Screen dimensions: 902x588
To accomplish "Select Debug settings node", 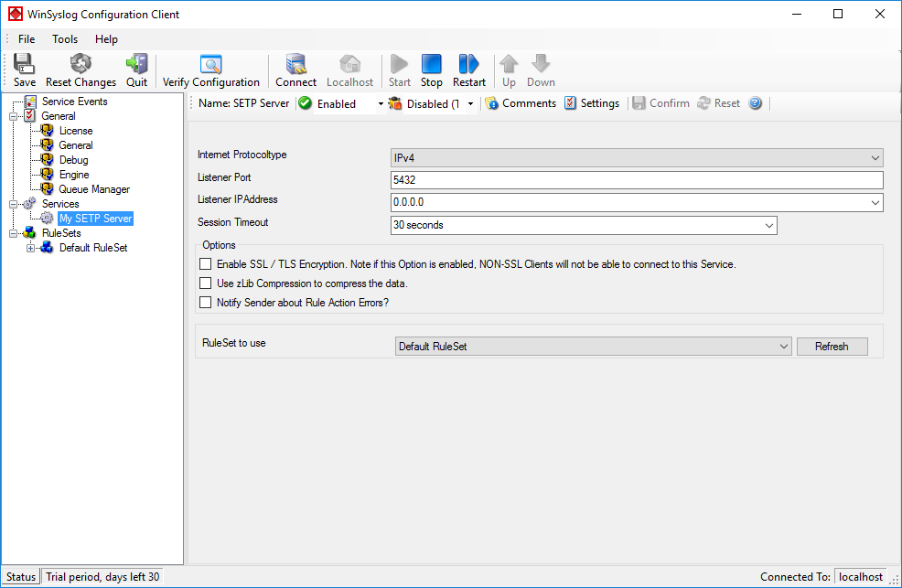I will point(73,160).
